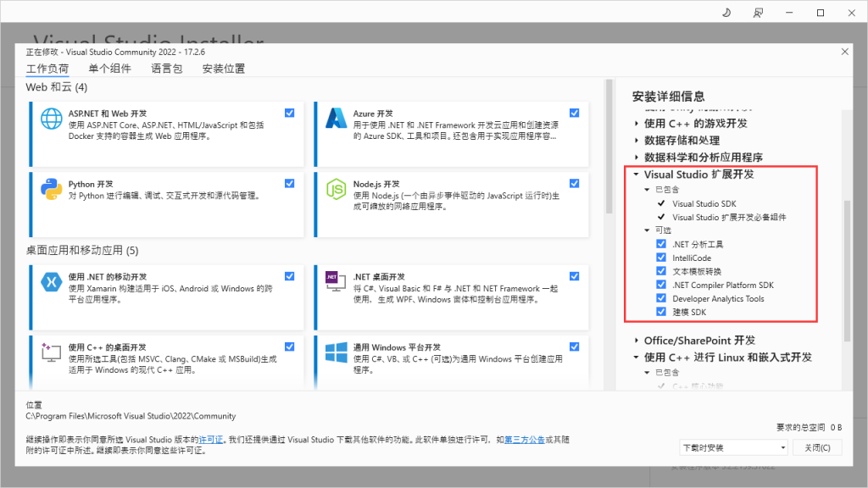Close the modify dialog with the X

click(845, 52)
